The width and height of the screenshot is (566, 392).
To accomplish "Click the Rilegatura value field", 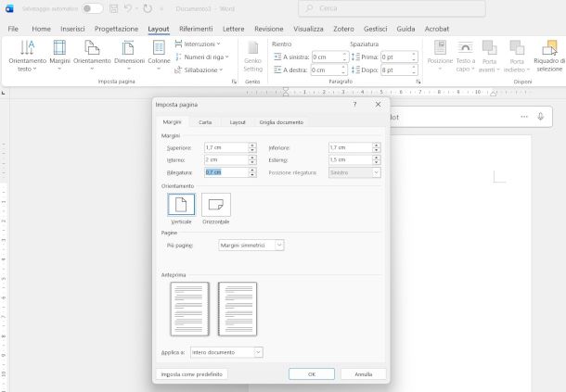I will 226,172.
